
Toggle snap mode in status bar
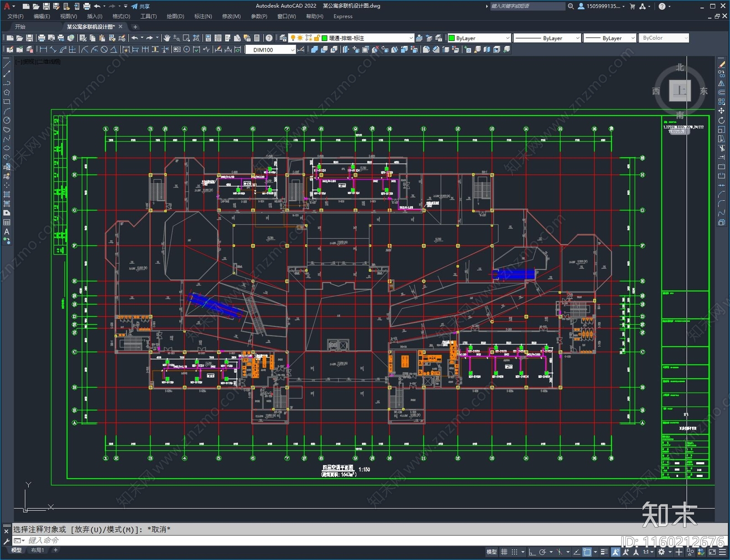514,552
